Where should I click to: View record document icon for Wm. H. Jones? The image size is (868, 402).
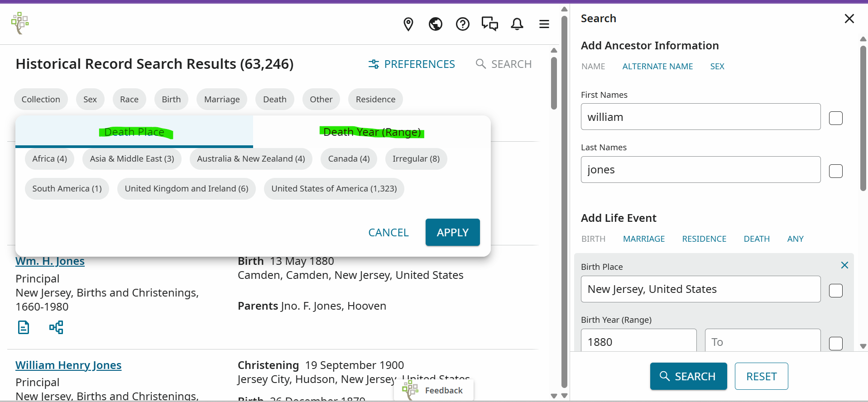(24, 327)
